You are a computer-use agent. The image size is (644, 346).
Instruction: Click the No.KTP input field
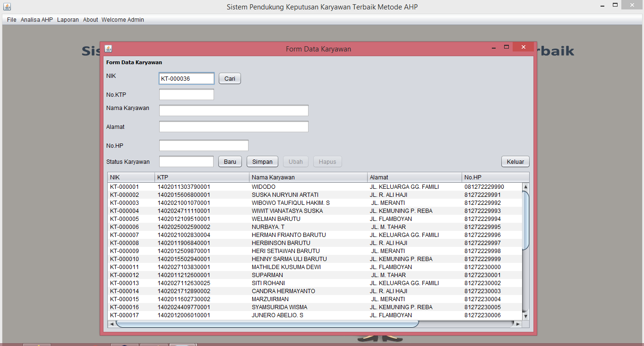pos(186,94)
